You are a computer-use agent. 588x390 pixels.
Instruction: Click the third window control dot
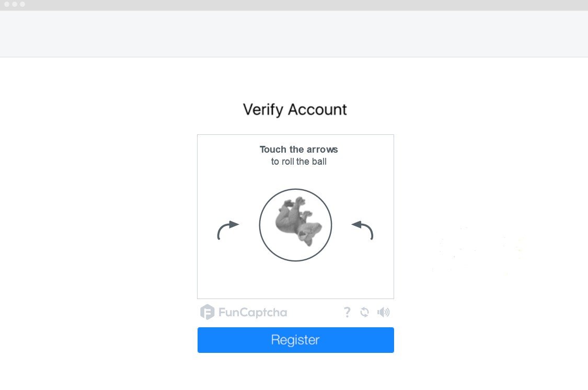(x=22, y=4)
